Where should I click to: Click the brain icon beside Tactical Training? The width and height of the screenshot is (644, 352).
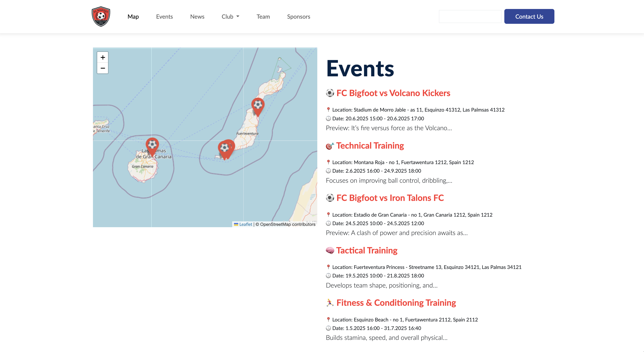330,251
